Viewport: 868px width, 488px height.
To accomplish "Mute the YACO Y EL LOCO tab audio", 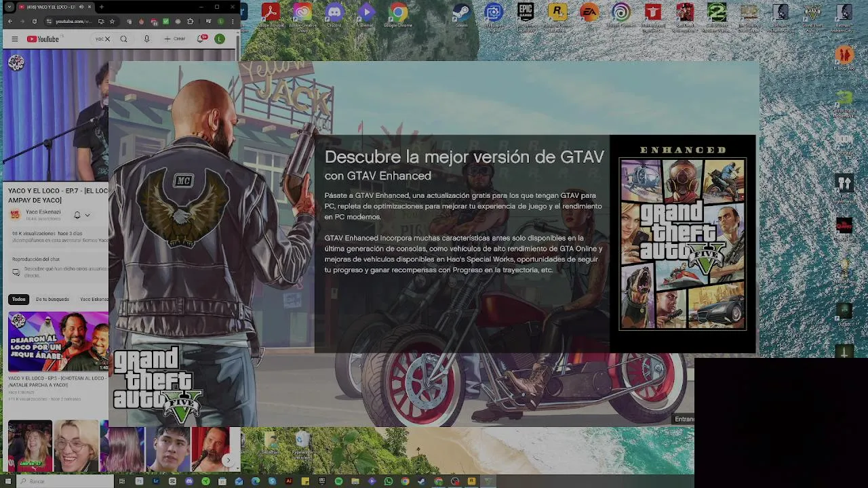I will [x=81, y=7].
